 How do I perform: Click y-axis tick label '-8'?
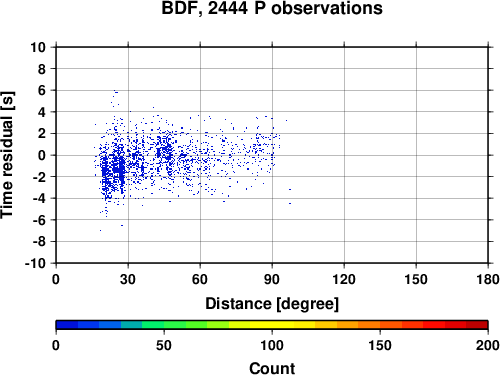click(x=39, y=242)
